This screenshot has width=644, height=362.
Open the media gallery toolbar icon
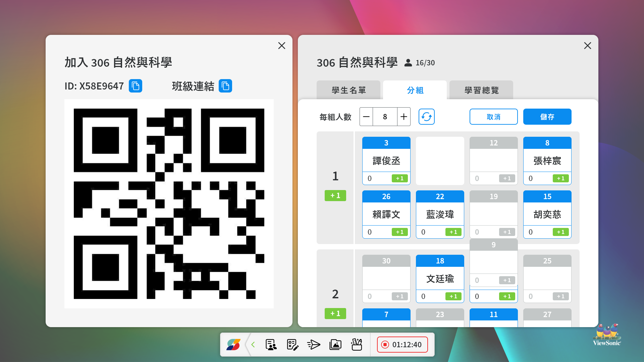[x=335, y=345]
